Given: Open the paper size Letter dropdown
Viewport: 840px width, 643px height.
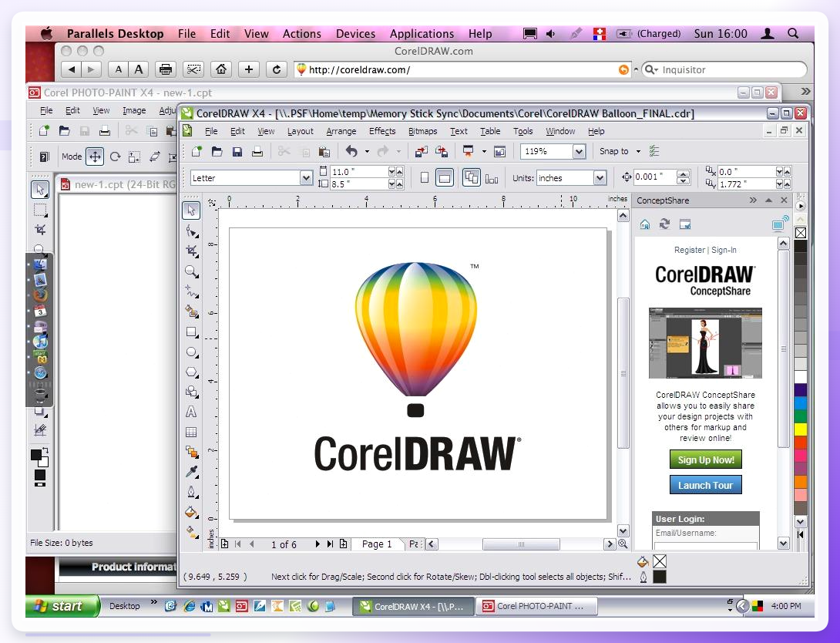Looking at the screenshot, I should [306, 178].
